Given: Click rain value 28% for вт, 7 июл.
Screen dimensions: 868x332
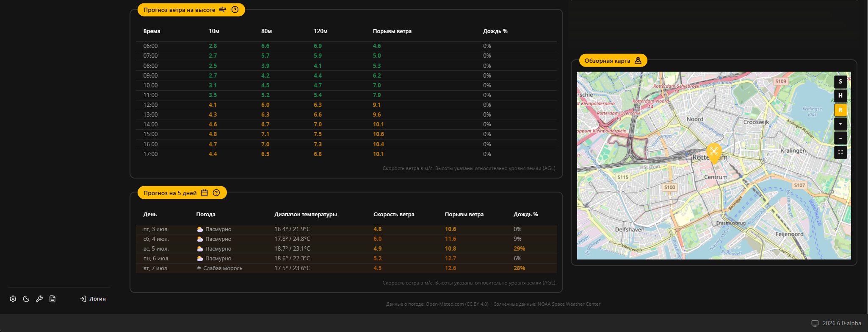Looking at the screenshot, I should click(519, 268).
